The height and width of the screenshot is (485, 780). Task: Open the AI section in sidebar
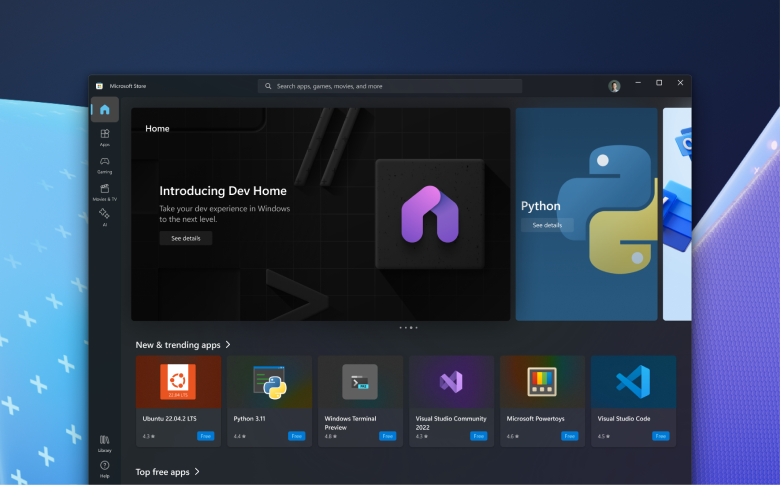tap(105, 217)
